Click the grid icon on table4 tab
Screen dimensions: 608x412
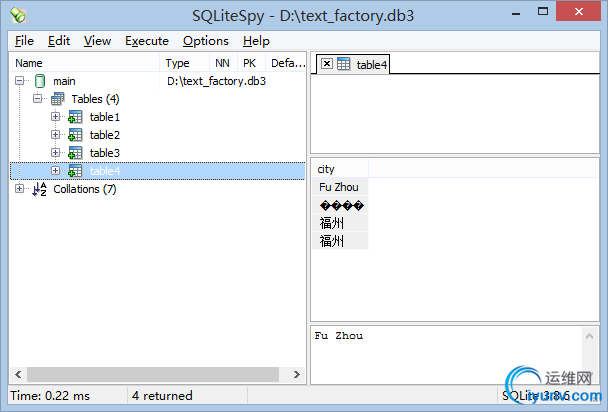coord(344,64)
